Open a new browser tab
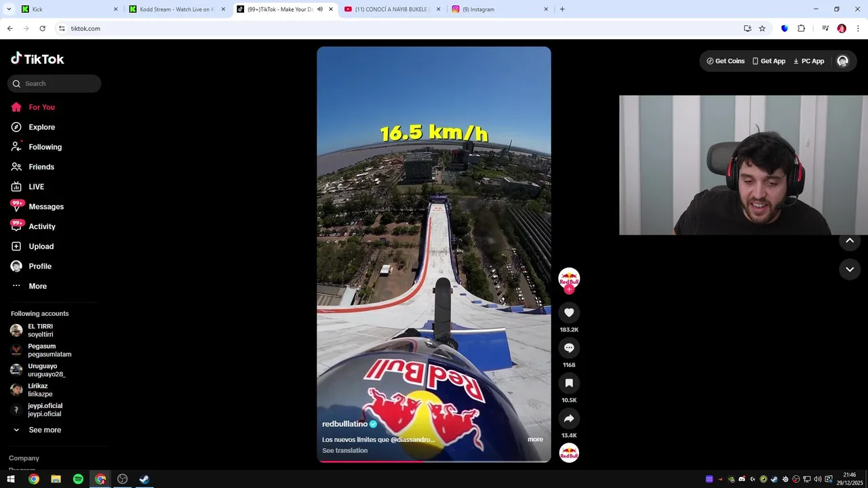The image size is (868, 488). point(562,9)
